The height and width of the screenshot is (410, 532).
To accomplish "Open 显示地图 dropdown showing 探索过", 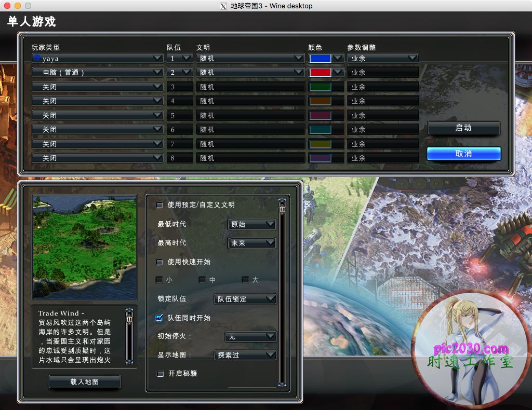I will (245, 355).
